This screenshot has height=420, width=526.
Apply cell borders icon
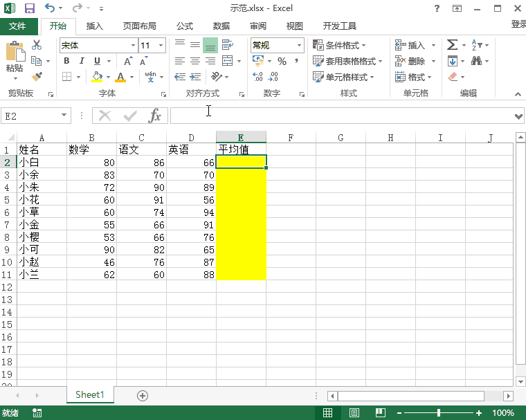pyautogui.click(x=66, y=77)
